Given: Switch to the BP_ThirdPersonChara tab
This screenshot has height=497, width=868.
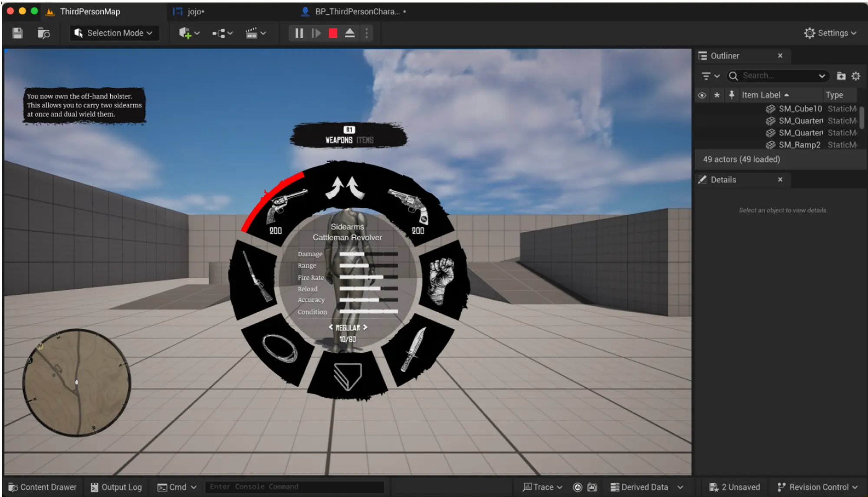Looking at the screenshot, I should pyautogui.click(x=357, y=12).
